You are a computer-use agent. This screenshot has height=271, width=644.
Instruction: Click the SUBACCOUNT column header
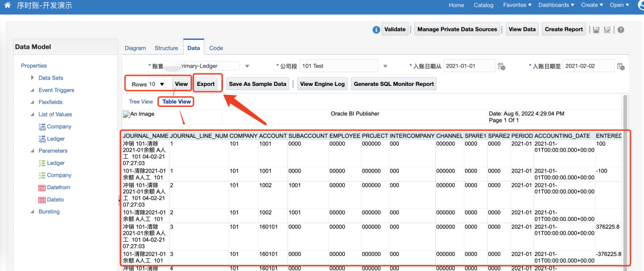coord(308,135)
